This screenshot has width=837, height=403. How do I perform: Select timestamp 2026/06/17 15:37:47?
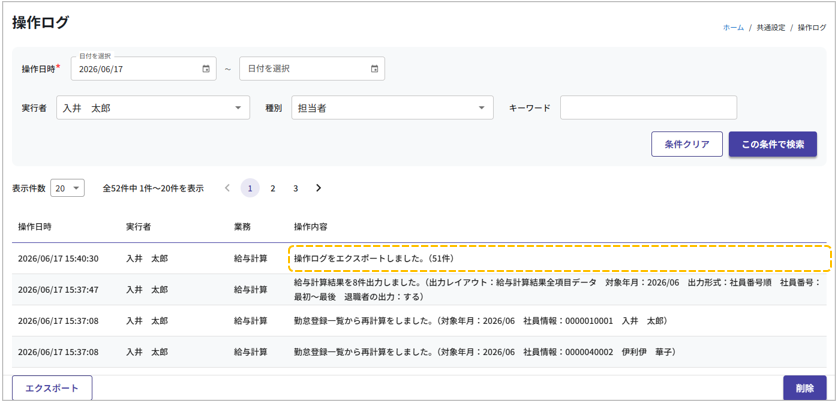coord(58,290)
